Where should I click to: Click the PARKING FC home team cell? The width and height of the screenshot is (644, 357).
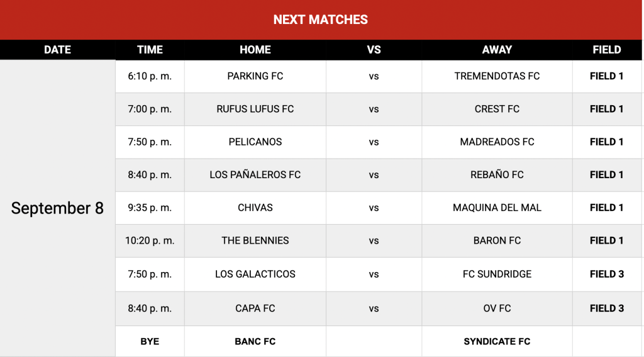click(255, 76)
